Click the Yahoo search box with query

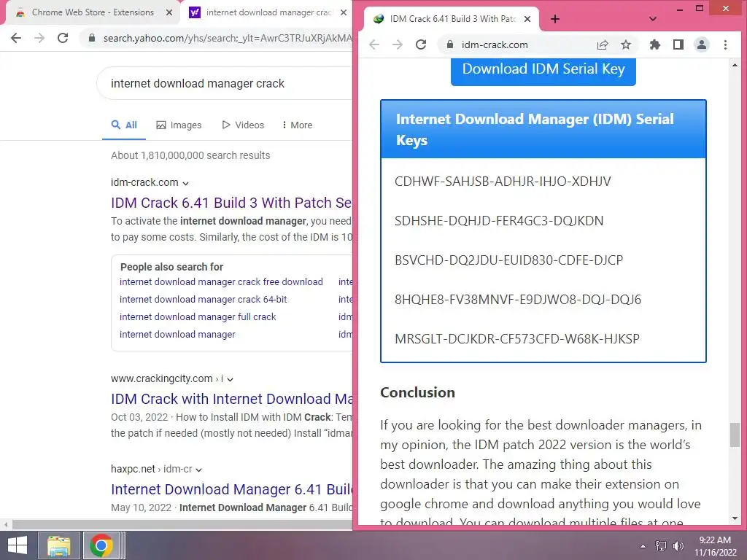click(x=224, y=83)
